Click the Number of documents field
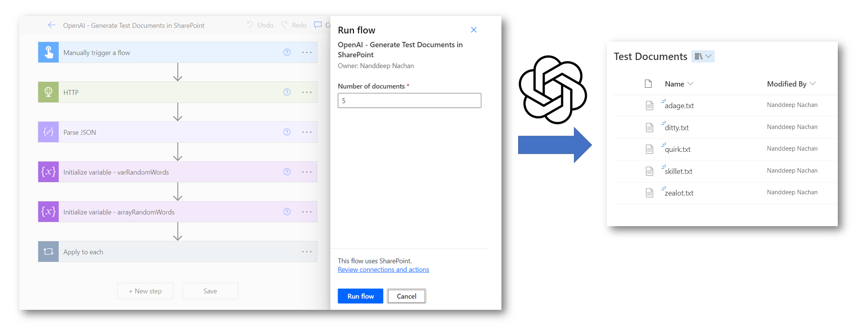Screen dimensions: 868x329 (409, 100)
